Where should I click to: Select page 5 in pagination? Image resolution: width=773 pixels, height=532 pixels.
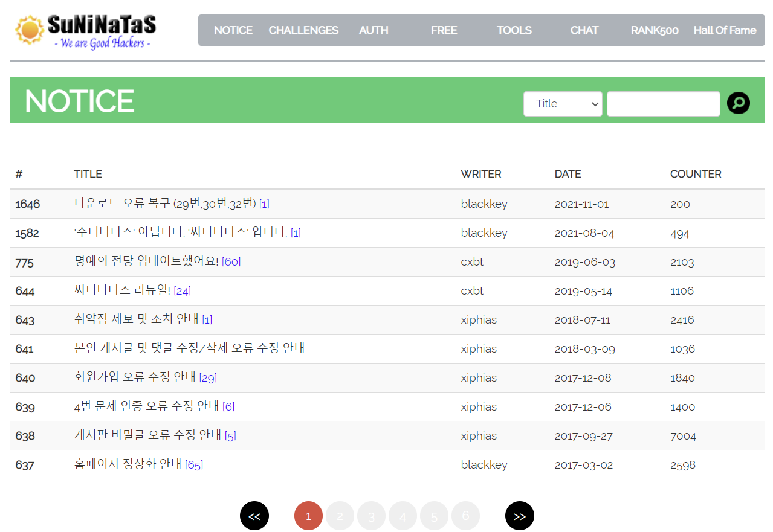pos(434,516)
